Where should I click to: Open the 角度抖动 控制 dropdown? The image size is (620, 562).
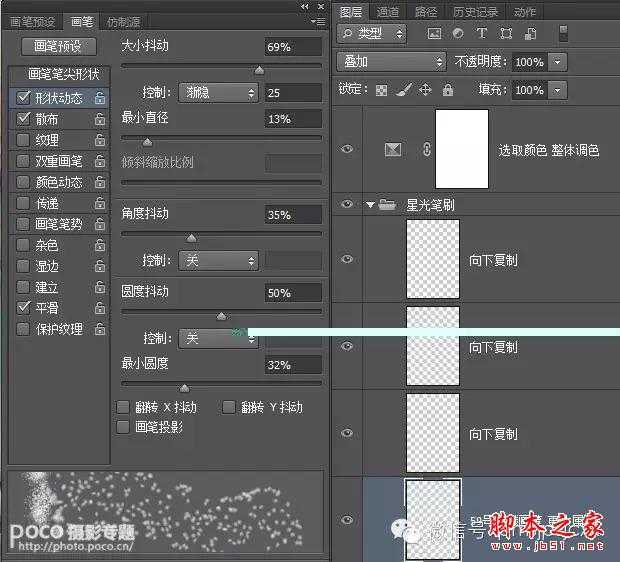coord(218,261)
